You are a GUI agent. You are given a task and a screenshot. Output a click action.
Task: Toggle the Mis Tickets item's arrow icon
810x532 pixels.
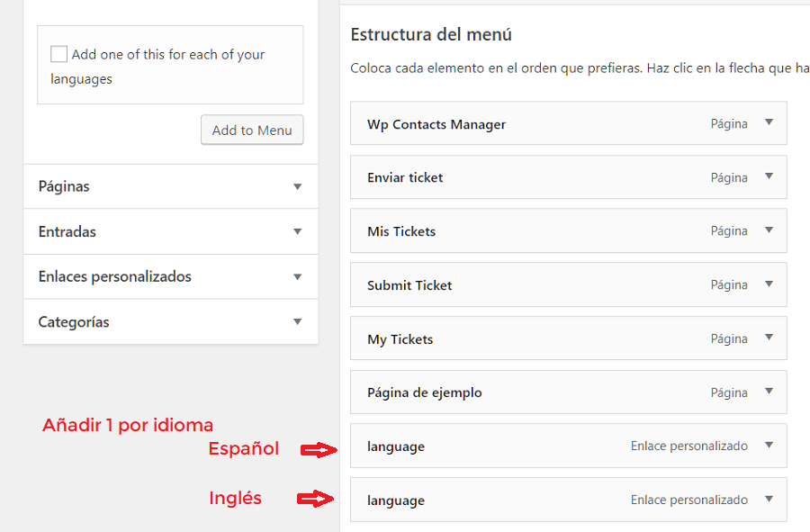click(x=769, y=230)
